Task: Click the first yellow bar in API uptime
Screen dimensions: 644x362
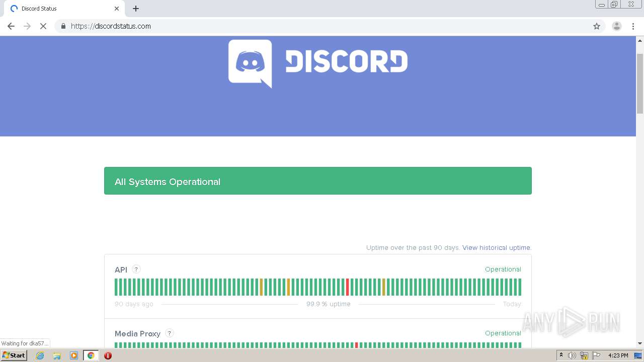Action: [261, 287]
